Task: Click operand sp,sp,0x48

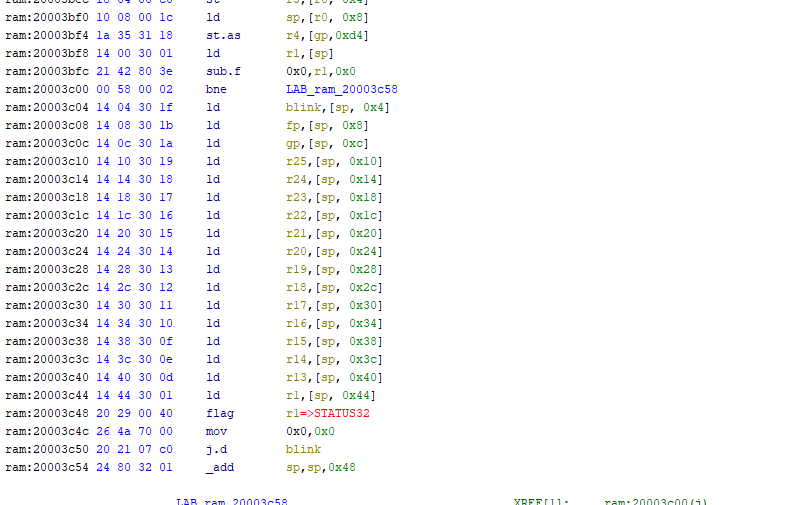Action: click(321, 467)
